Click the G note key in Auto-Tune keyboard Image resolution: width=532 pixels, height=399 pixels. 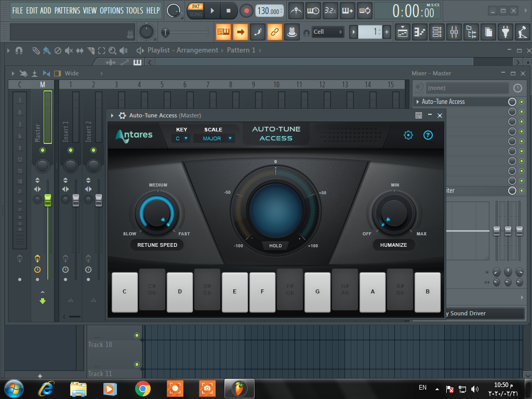coord(317,292)
